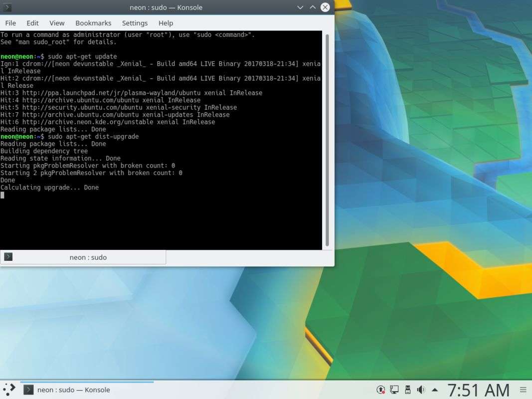Viewport: 532px width, 399px height.
Task: Open the Bookmarks menu
Action: tap(93, 23)
